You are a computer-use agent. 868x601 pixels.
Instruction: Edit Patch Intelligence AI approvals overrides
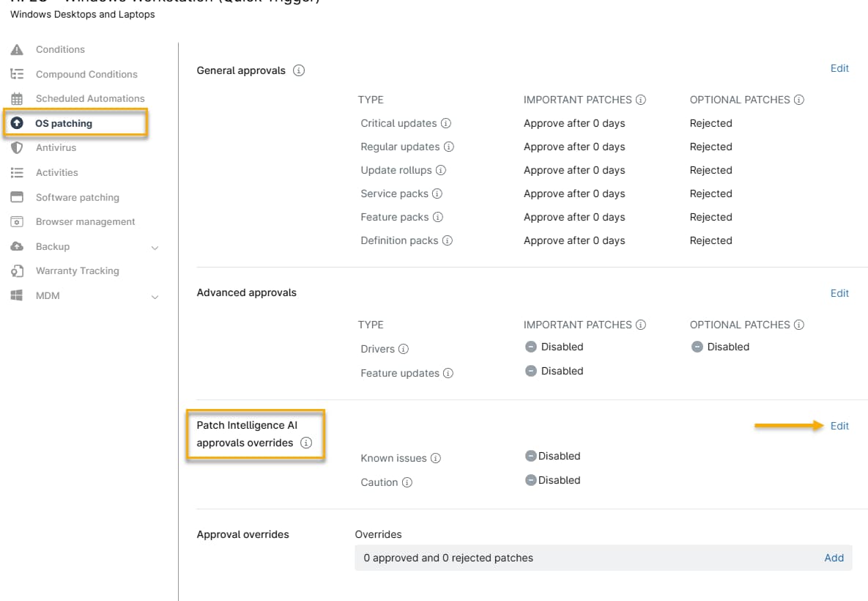[x=839, y=427]
